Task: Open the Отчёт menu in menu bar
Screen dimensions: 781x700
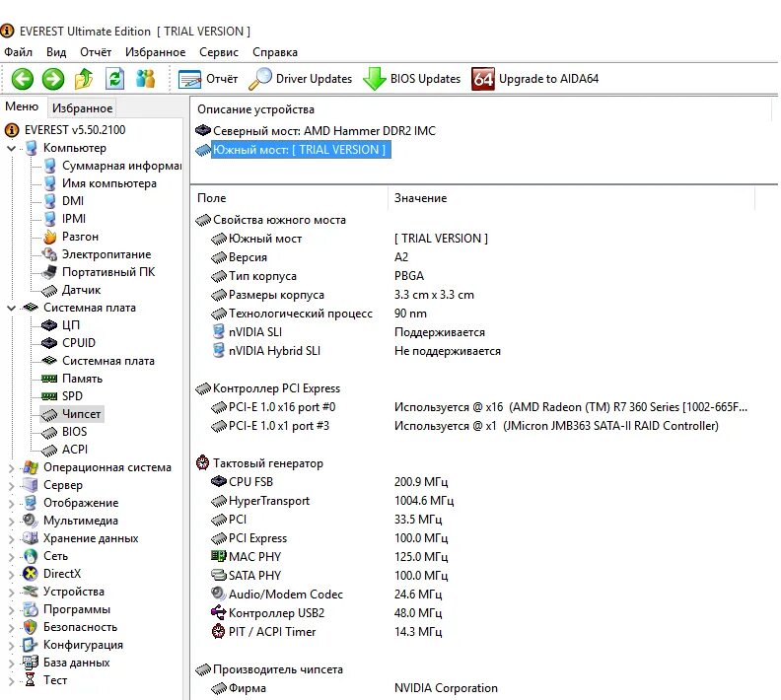Action: coord(96,52)
